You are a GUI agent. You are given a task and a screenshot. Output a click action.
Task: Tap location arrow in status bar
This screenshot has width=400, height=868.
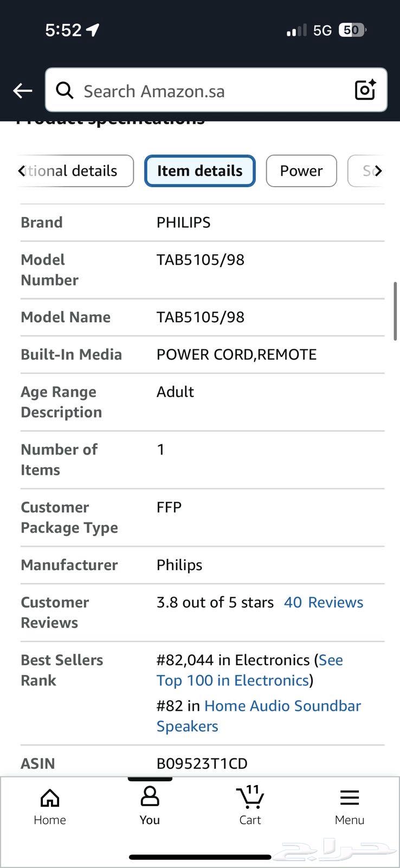tap(93, 30)
